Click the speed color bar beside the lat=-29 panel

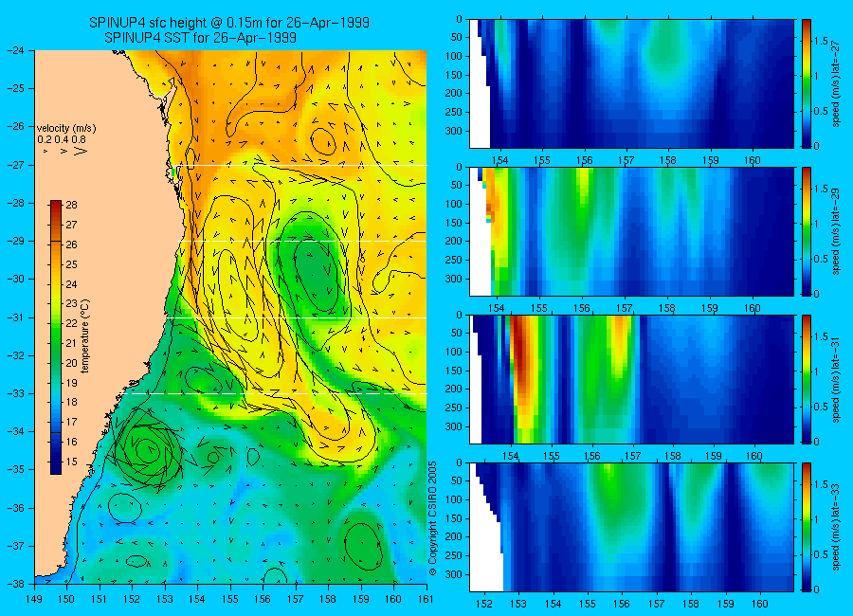806,232
